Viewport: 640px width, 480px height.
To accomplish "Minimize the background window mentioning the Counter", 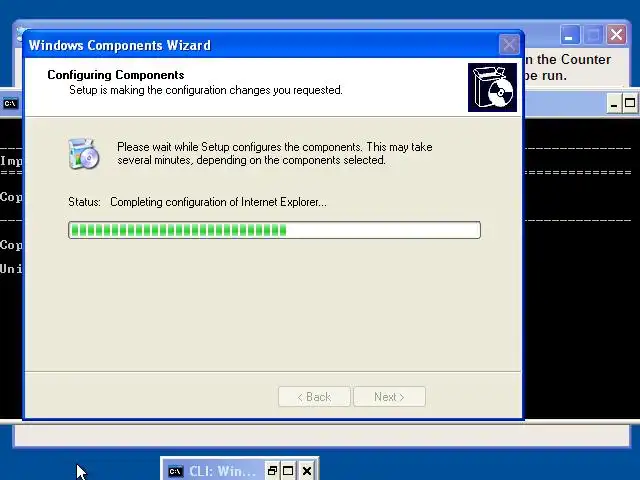I will click(x=569, y=35).
